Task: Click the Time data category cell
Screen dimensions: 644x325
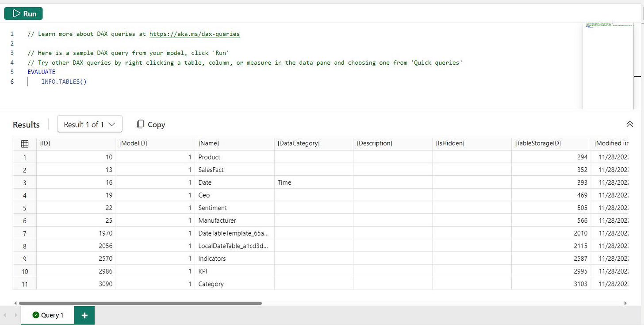Action: 314,182
